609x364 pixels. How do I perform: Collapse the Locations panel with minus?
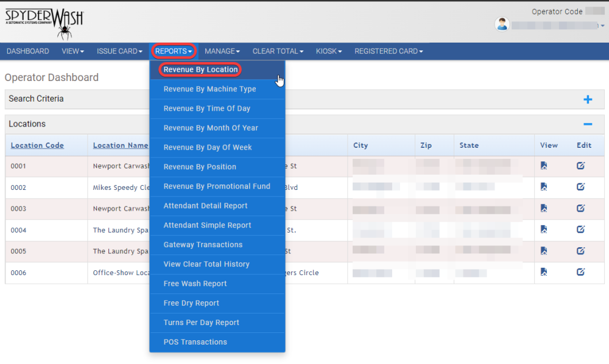coord(588,124)
